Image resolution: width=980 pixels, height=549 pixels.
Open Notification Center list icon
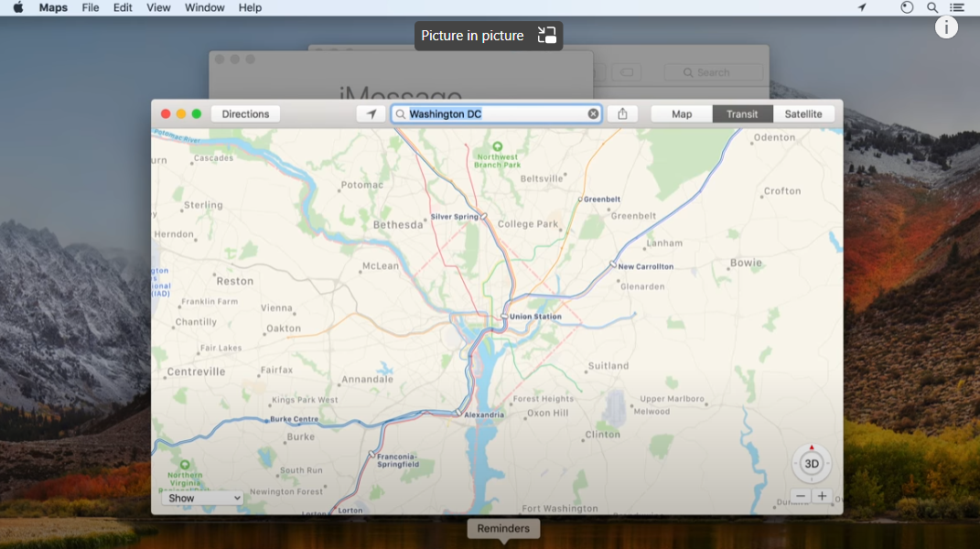tap(957, 7)
